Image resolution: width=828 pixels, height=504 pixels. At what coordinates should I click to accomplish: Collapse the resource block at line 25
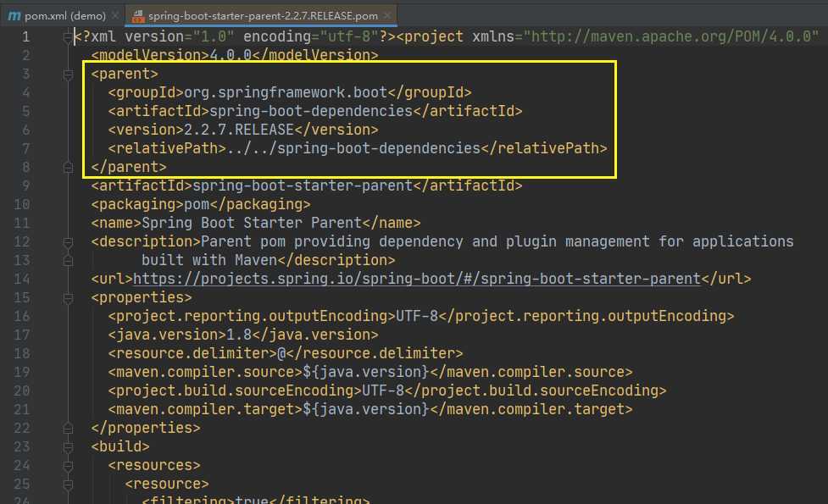(68, 484)
